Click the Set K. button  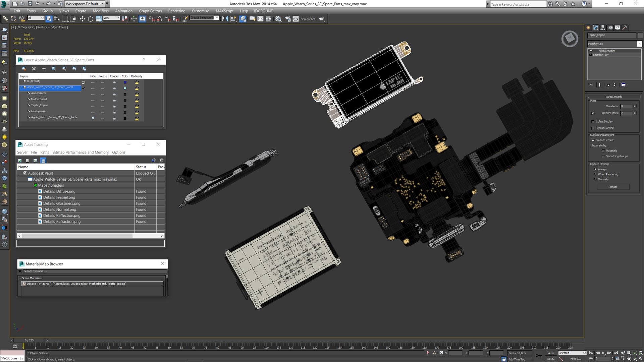pyautogui.click(x=551, y=359)
